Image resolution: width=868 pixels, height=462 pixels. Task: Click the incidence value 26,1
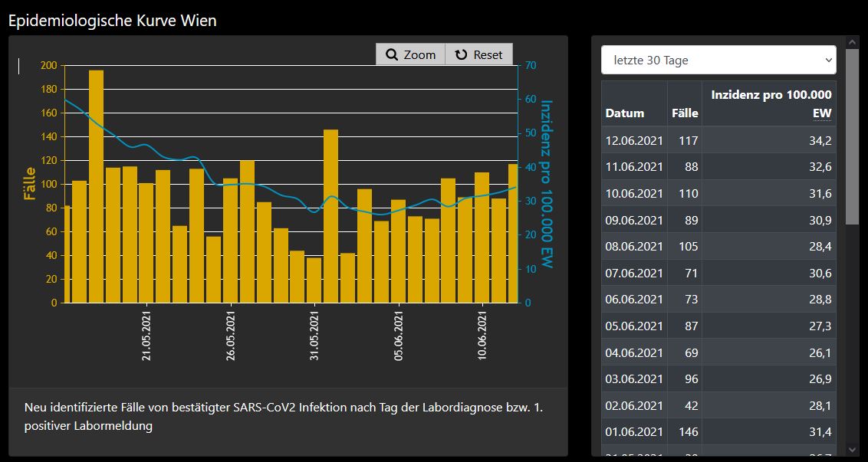[x=820, y=352]
